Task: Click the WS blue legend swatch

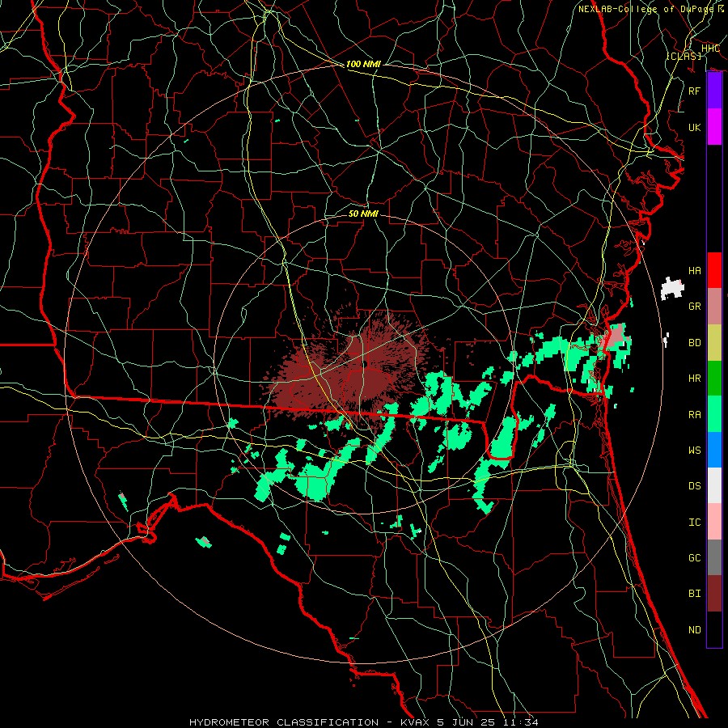Action: pyautogui.click(x=714, y=450)
